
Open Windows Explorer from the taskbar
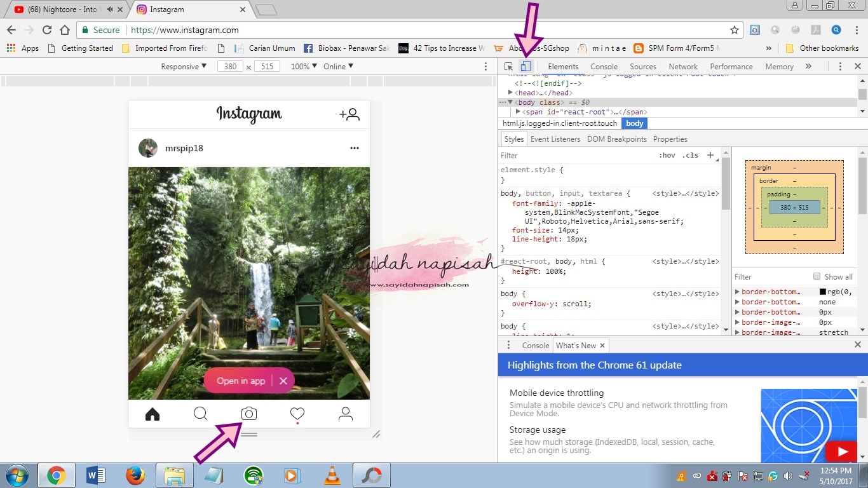pyautogui.click(x=174, y=475)
